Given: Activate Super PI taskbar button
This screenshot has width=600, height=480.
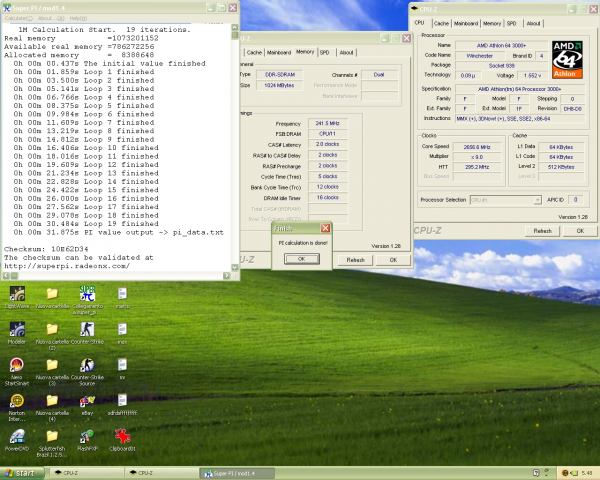Looking at the screenshot, I should 236,473.
